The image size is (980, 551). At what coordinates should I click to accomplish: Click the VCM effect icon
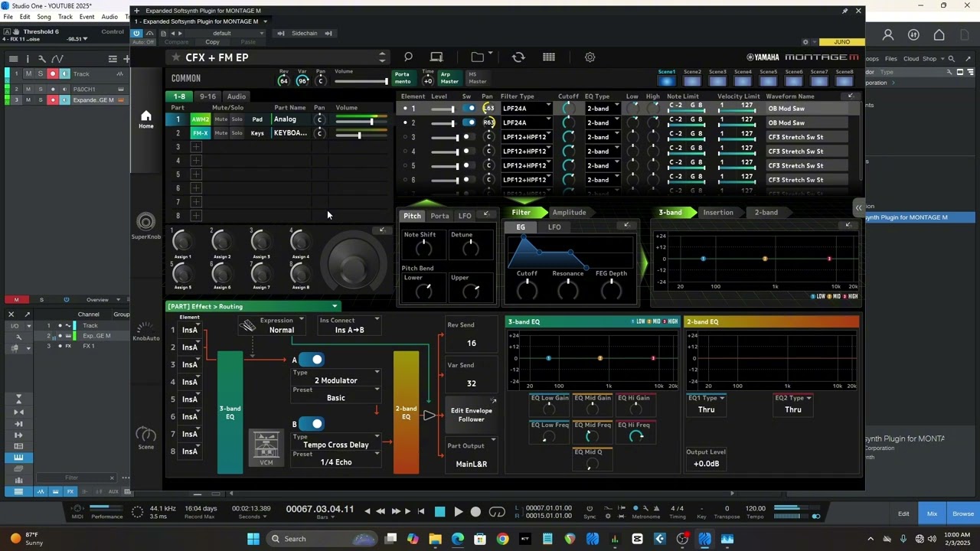click(x=266, y=448)
